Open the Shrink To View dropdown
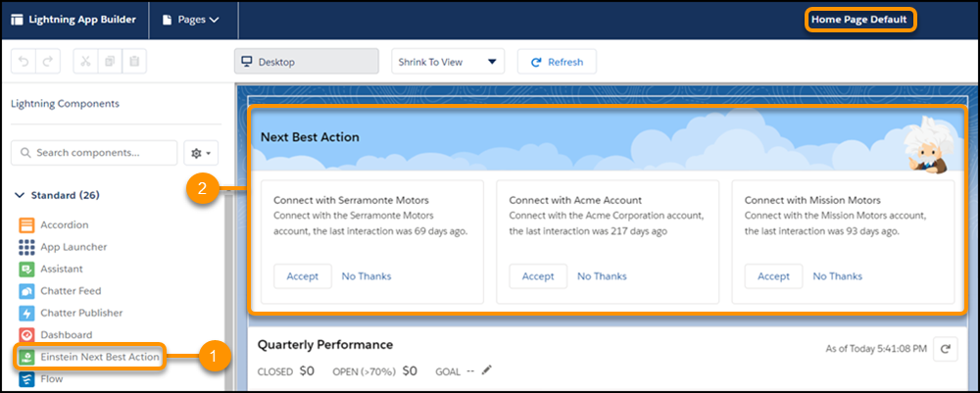The image size is (980, 393). 448,62
